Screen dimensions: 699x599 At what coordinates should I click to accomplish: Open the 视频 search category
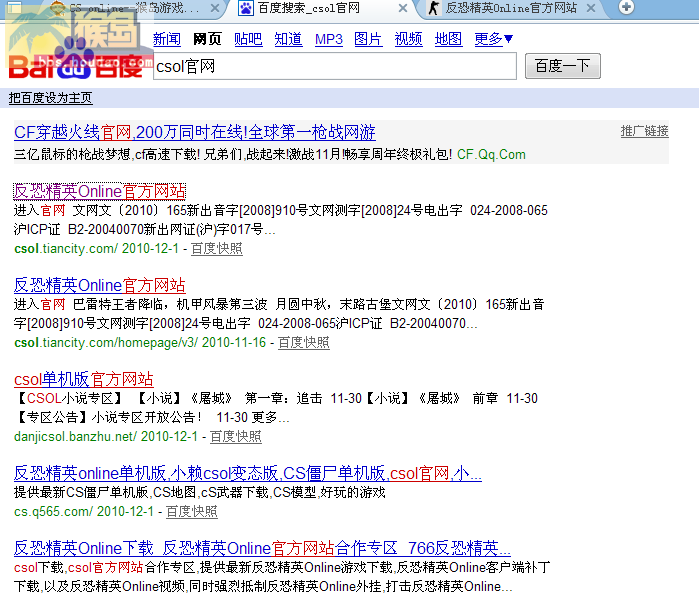408,39
